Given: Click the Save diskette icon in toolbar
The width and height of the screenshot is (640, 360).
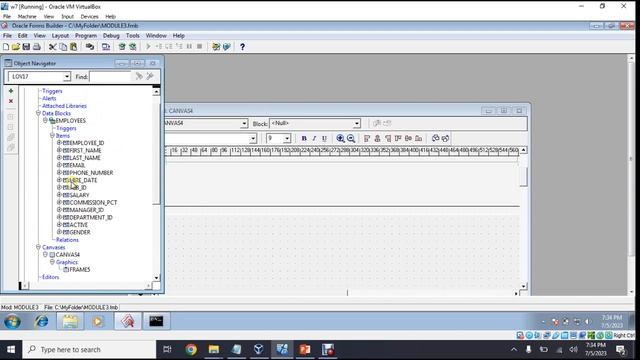Looking at the screenshot, I should 26,47.
